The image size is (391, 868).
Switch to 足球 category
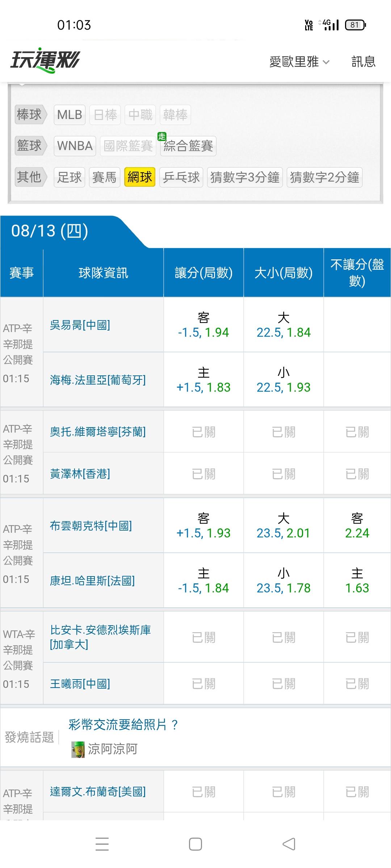(x=70, y=177)
